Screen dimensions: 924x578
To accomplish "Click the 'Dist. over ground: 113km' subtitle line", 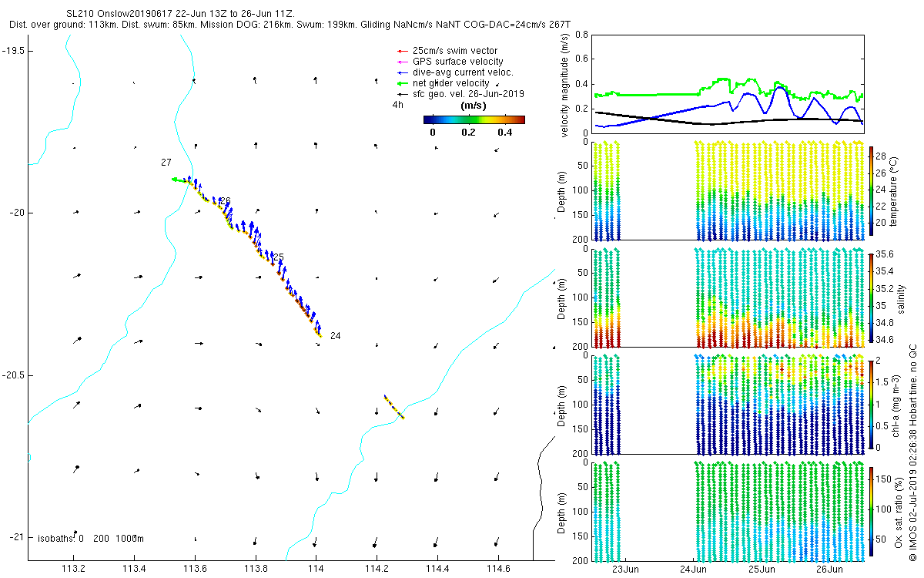I will pos(291,25).
